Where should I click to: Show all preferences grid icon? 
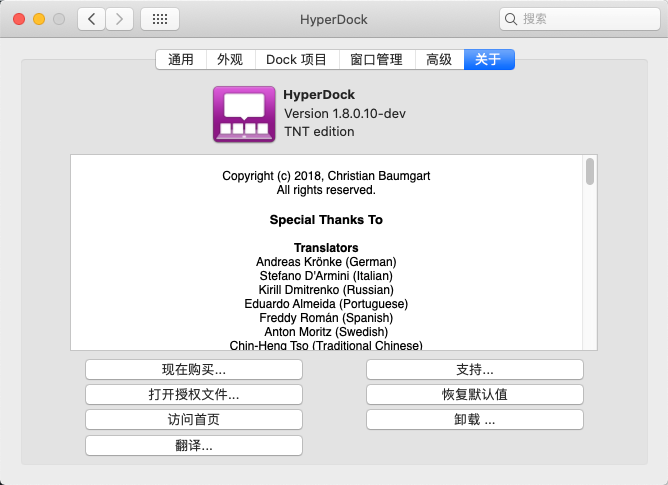point(160,19)
